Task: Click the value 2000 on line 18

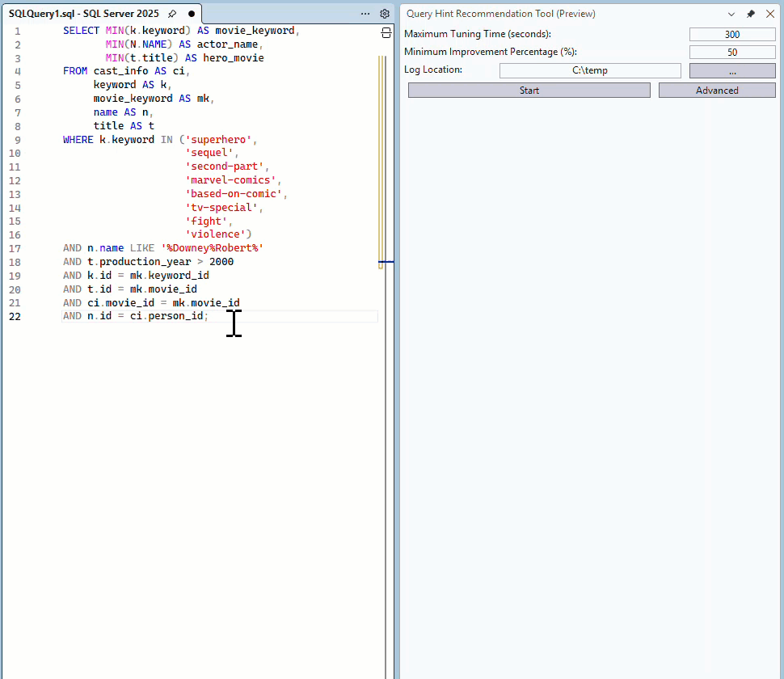Action: [221, 262]
